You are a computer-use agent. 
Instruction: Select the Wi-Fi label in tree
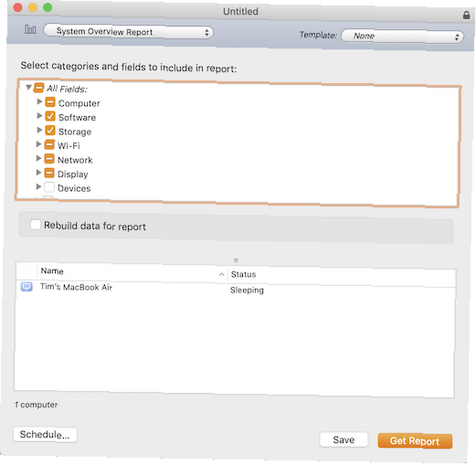point(69,146)
